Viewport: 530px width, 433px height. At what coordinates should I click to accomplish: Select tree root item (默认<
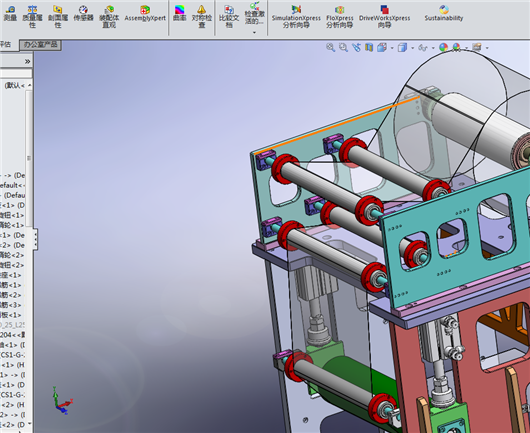click(14, 86)
